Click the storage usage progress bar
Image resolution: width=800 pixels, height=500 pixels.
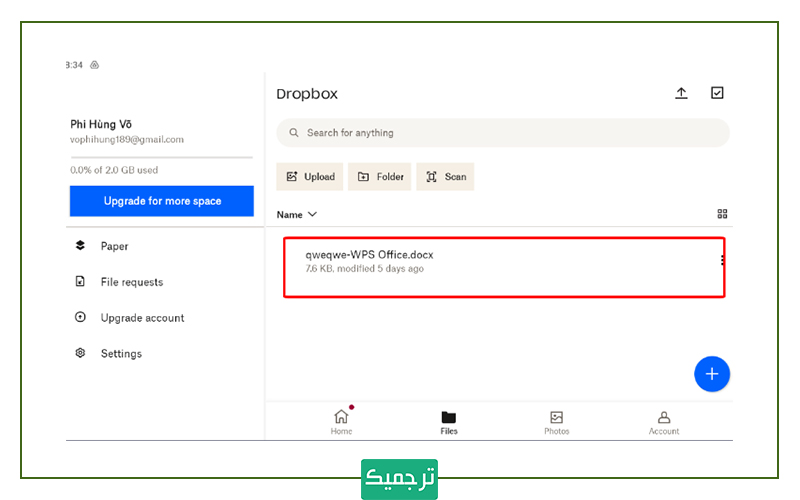(162, 157)
